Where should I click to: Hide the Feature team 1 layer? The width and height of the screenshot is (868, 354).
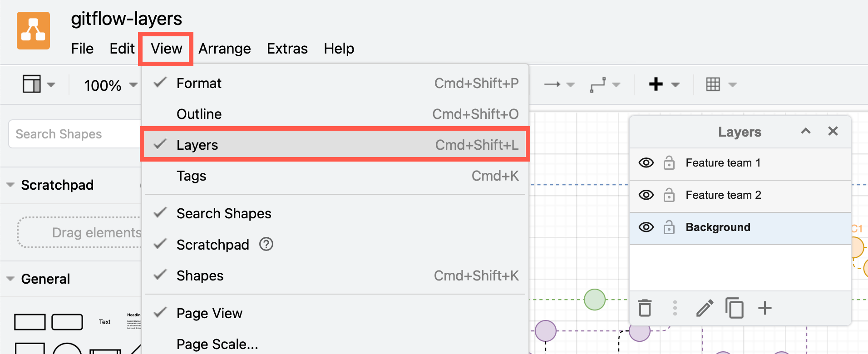tap(646, 162)
